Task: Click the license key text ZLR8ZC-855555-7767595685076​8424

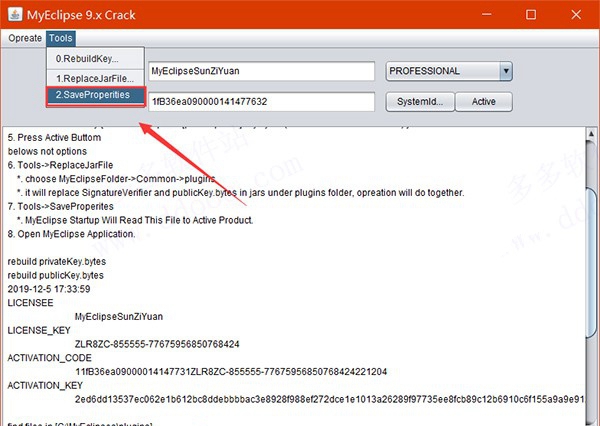Action: (157, 344)
